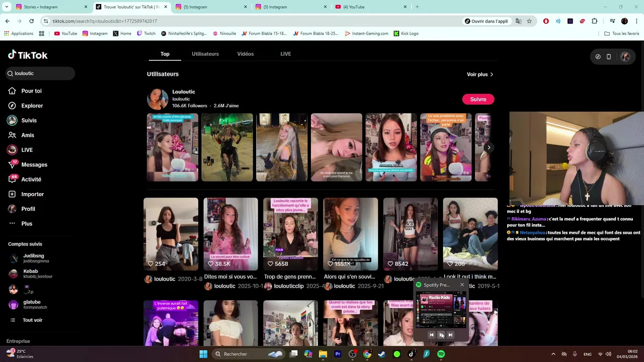Bookmark this page with star icon
644x362 pixels.
529,21
